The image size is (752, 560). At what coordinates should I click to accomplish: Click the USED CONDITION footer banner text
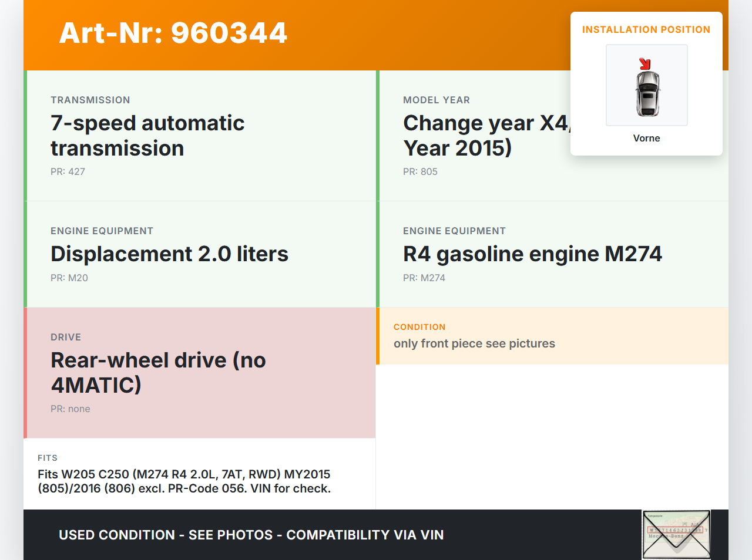click(251, 535)
